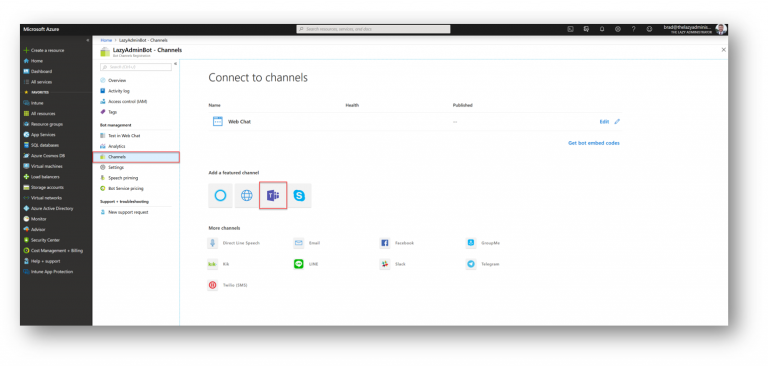Click Get bot embed codes link
This screenshot has width=768, height=366.
click(x=594, y=143)
